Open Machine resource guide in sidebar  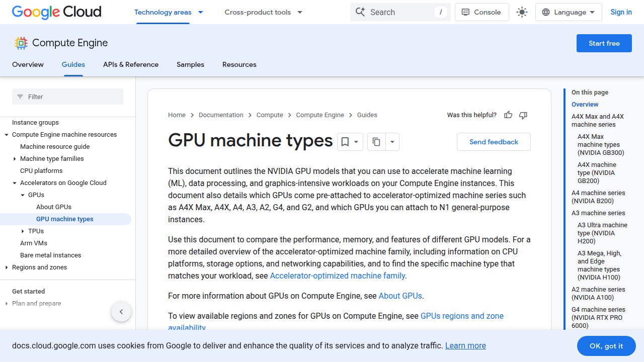(x=55, y=147)
